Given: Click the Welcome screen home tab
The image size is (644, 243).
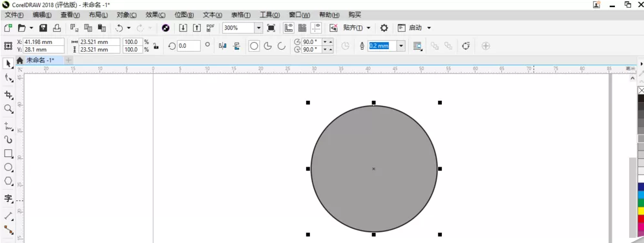Looking at the screenshot, I should (x=20, y=60).
